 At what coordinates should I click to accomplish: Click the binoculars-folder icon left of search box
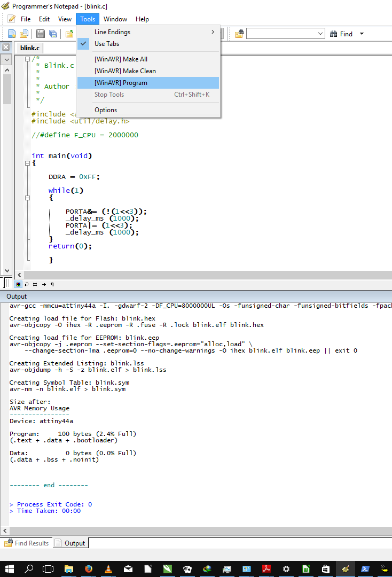239,34
